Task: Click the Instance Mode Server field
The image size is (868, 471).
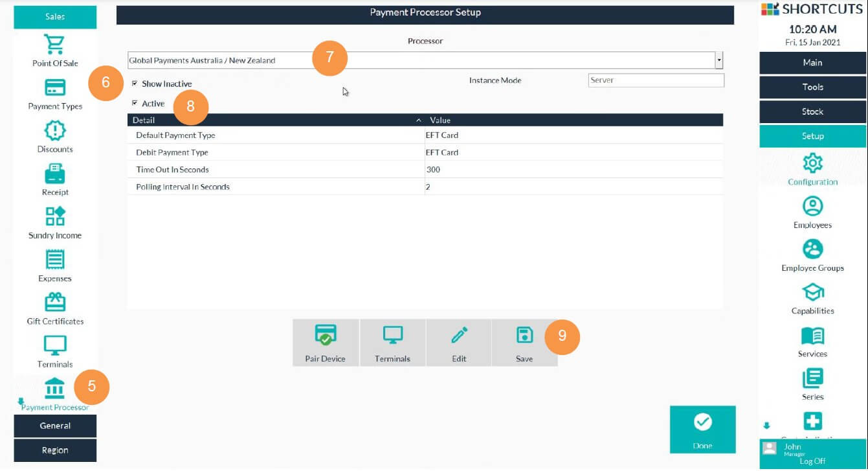Action: 656,80
